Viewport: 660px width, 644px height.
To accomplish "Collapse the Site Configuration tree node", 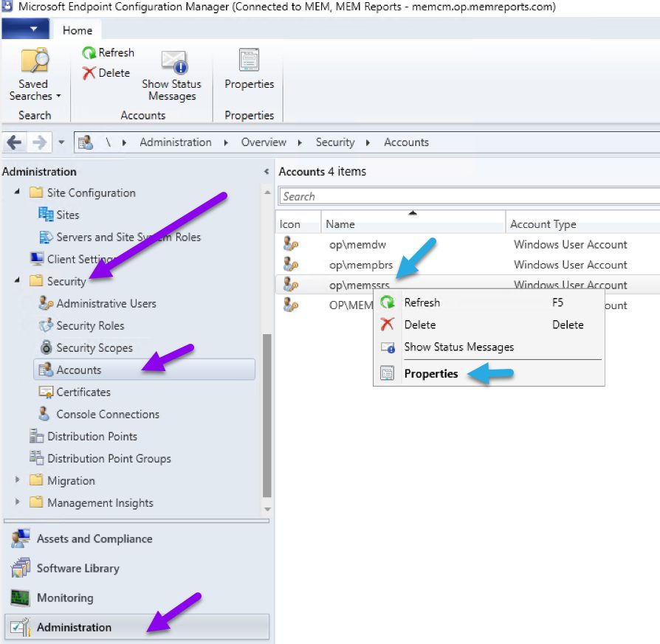I will 17,193.
